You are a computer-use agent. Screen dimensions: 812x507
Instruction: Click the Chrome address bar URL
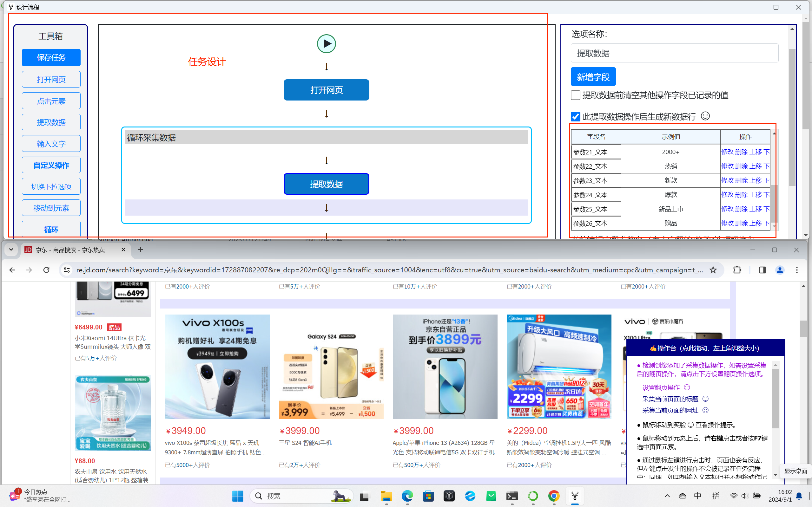click(389, 270)
